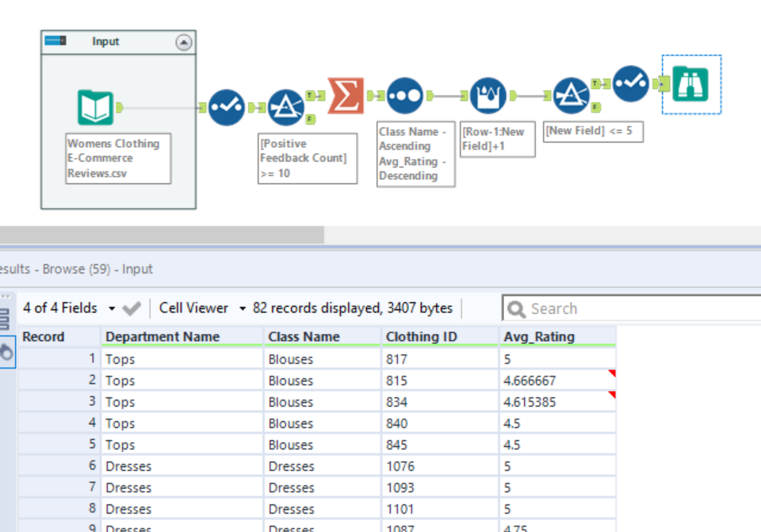This screenshot has height=532, width=761.
Task: Click the fields checkmark apply button
Action: 132,308
